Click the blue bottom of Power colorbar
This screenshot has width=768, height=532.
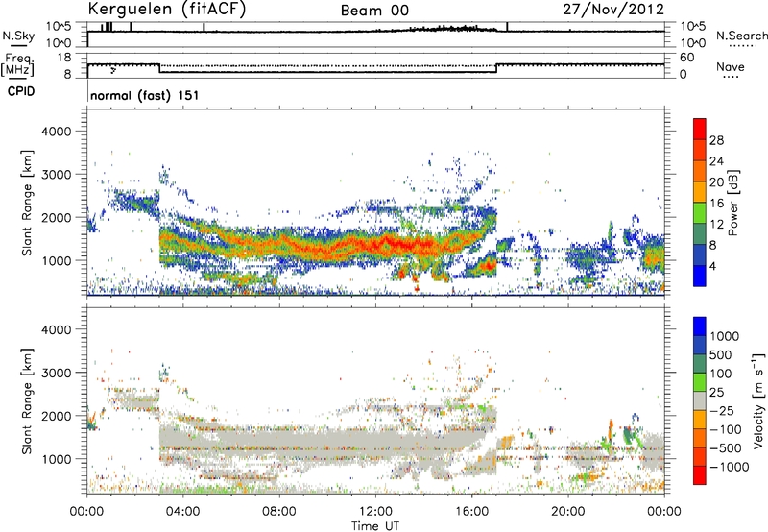click(700, 278)
